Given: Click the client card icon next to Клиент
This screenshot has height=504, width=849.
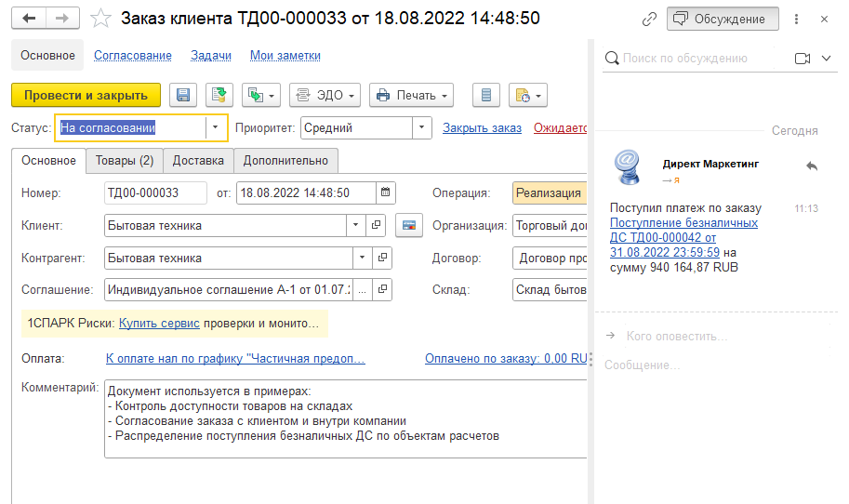Looking at the screenshot, I should tap(409, 225).
